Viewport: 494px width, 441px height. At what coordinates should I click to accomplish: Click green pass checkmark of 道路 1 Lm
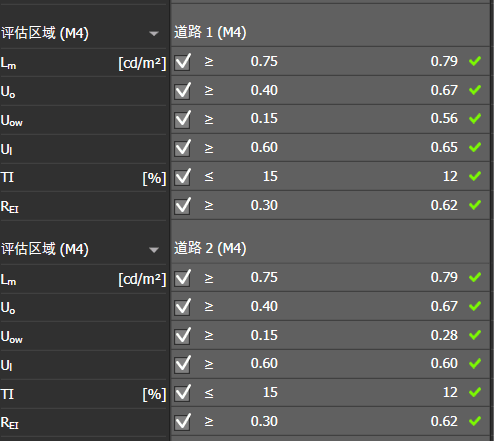point(475,61)
